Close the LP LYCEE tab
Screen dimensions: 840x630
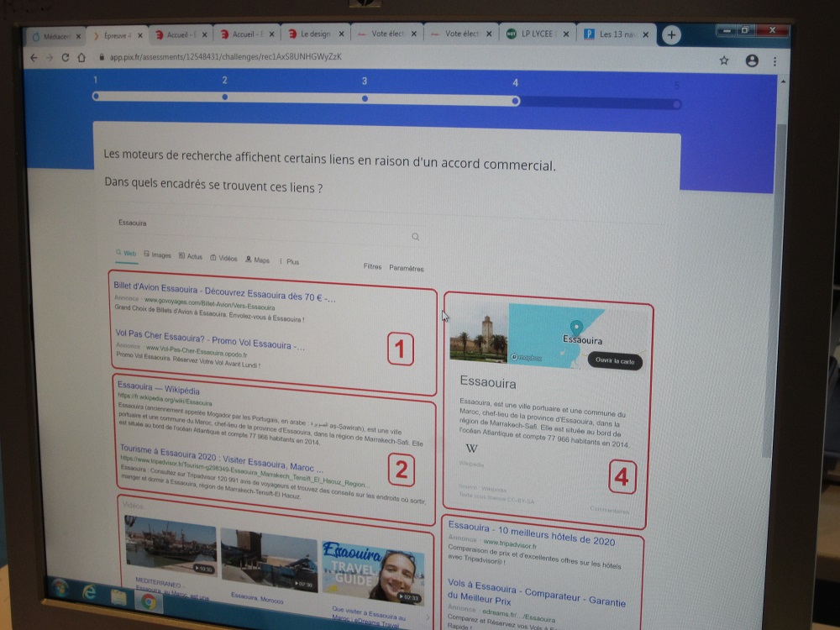[565, 34]
